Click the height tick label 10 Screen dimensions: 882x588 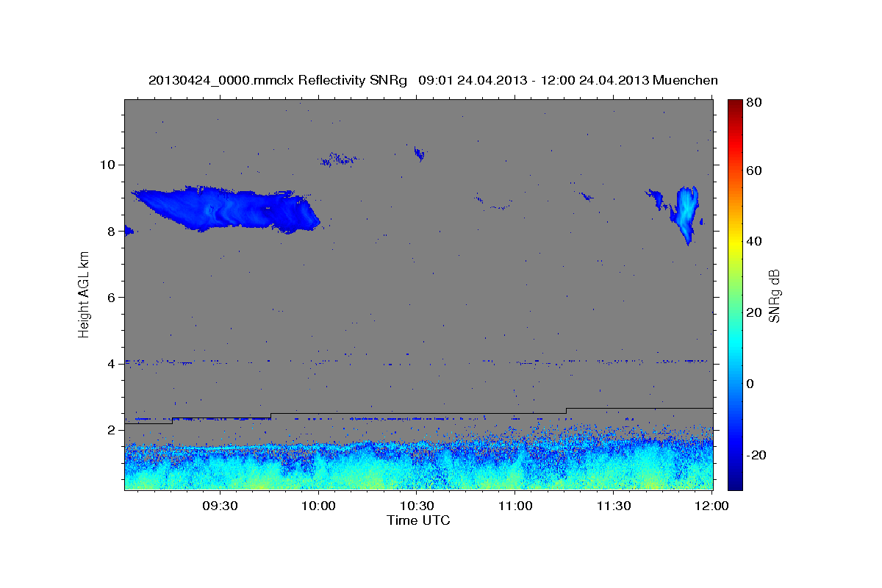tap(109, 165)
